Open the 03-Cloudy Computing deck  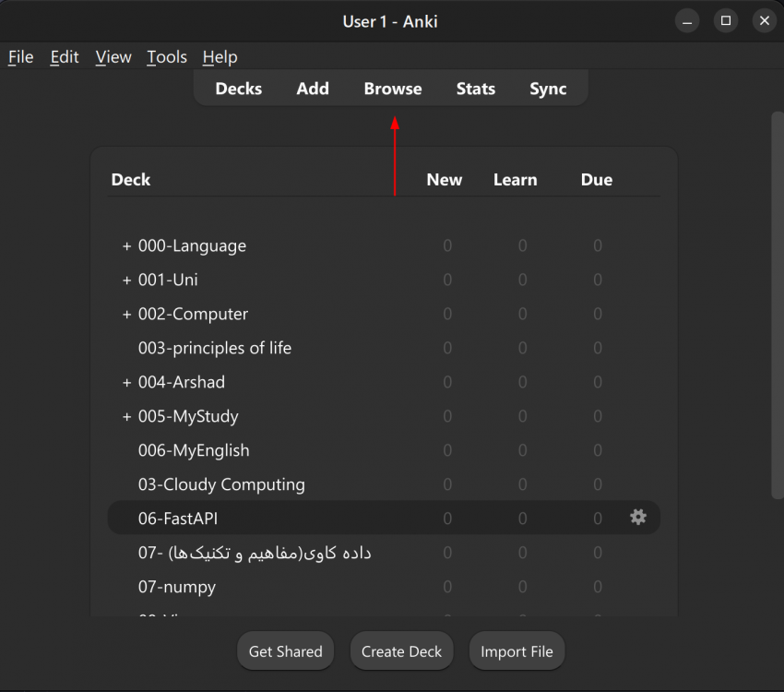point(221,484)
